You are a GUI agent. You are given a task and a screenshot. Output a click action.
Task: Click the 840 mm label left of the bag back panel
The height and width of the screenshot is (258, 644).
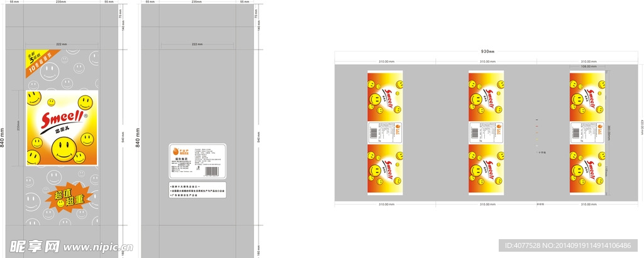click(x=138, y=138)
